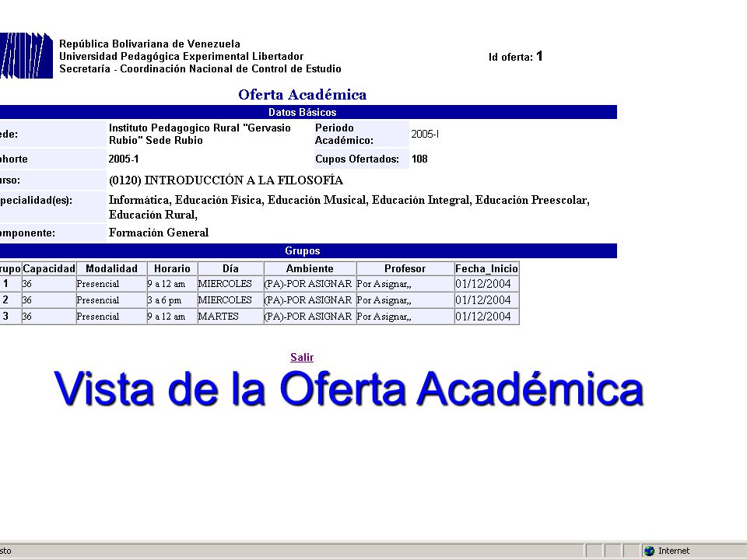Click the capacity '36' in group 1 row
This screenshot has width=747, height=560.
[x=26, y=284]
